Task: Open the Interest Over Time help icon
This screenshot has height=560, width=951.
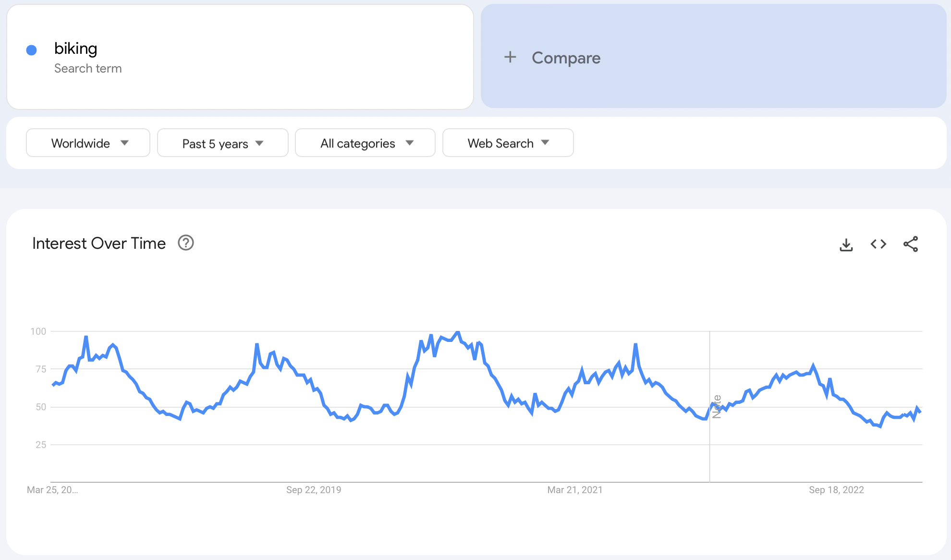Action: pos(186,243)
